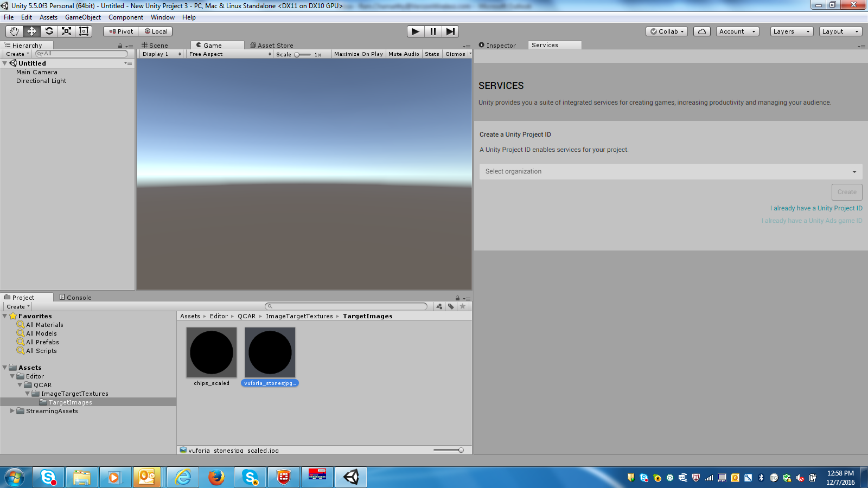
Task: Open Windows Explorer from taskbar
Action: click(x=82, y=477)
